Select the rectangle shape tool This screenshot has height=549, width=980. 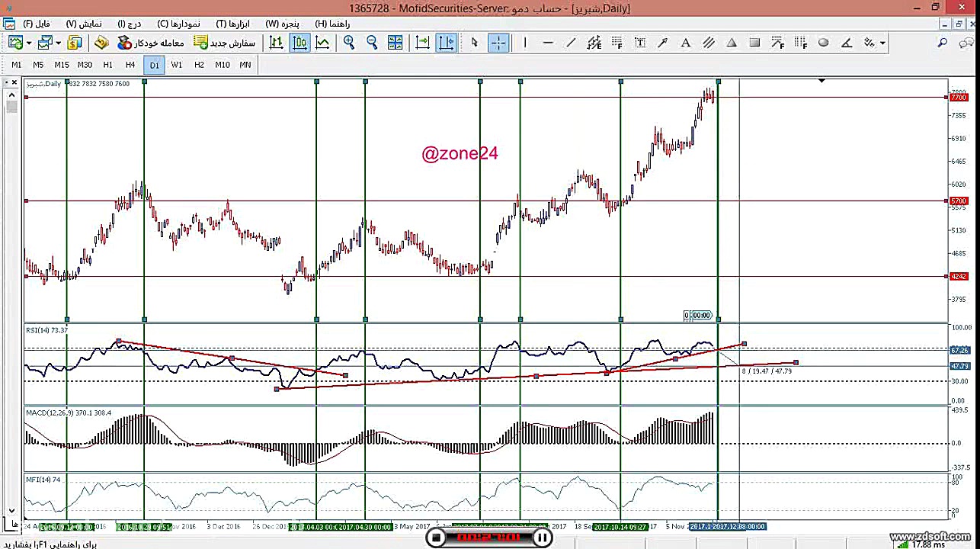[754, 43]
